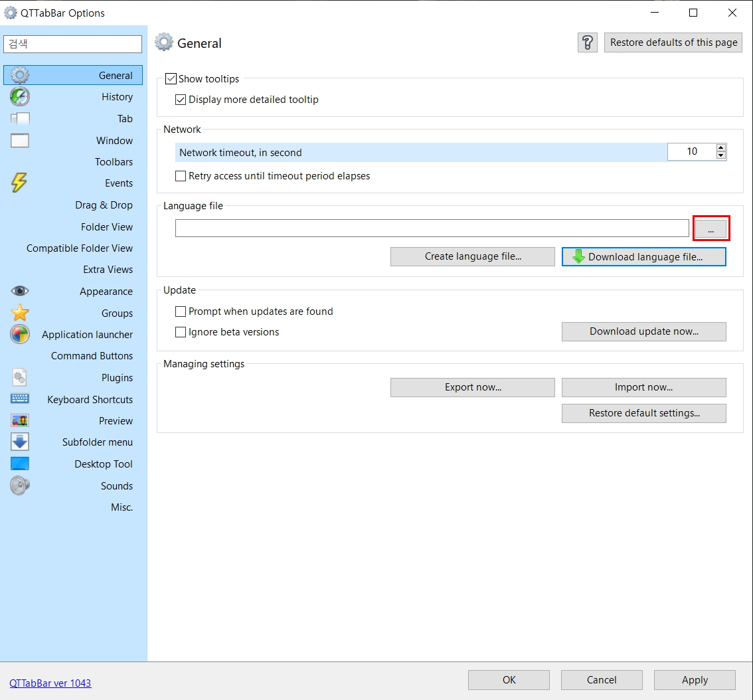Enable Retry access until timeout period elapses
Viewport: 753px width, 700px height.
[181, 176]
